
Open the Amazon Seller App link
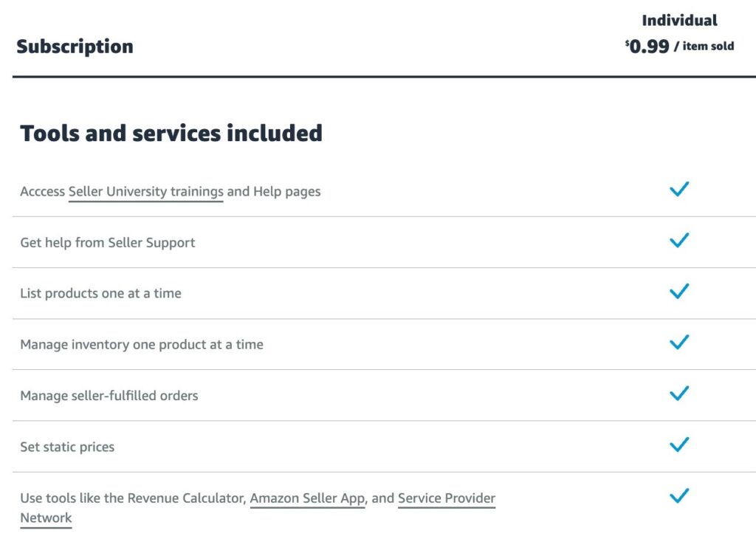pos(307,498)
